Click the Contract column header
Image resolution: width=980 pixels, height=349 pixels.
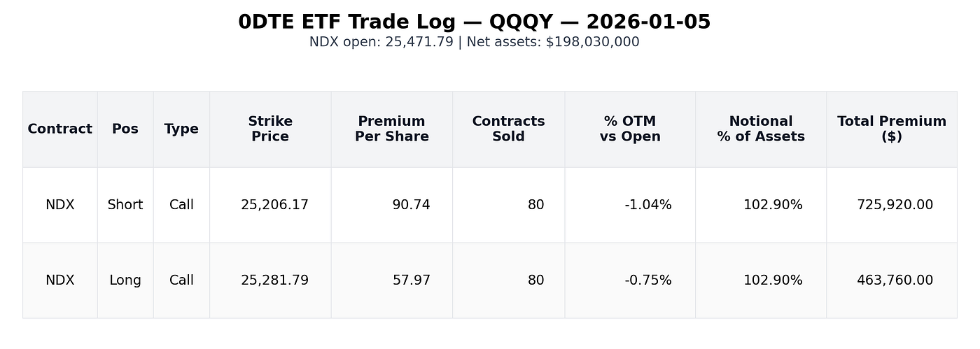coord(59,129)
